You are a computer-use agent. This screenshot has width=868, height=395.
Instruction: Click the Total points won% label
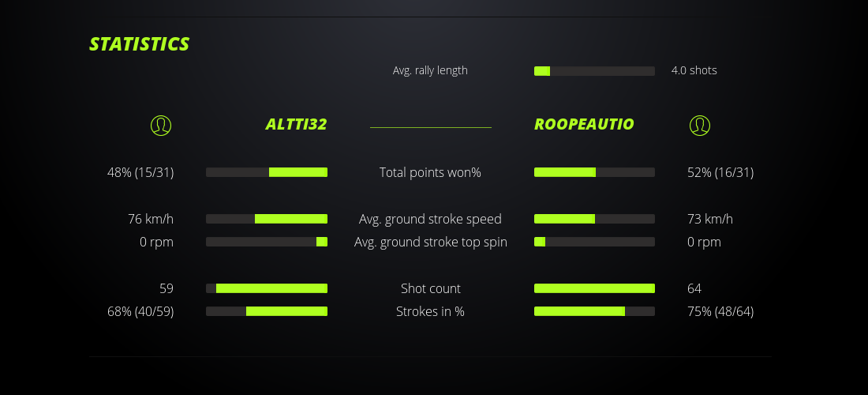click(x=430, y=172)
